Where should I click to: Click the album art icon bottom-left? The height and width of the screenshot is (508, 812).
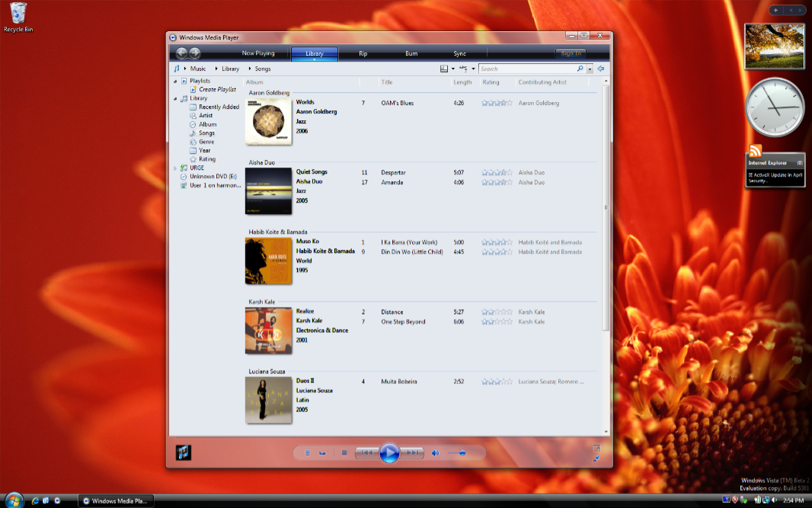tap(183, 452)
